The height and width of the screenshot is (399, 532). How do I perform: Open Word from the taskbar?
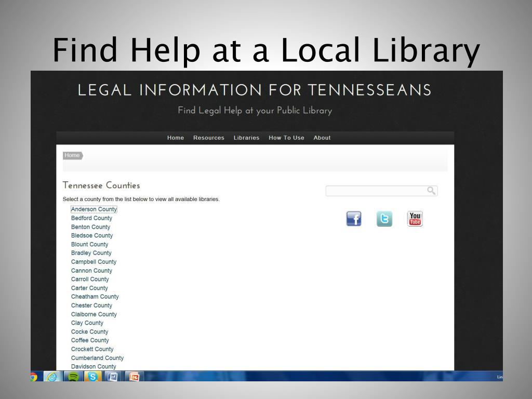(113, 376)
